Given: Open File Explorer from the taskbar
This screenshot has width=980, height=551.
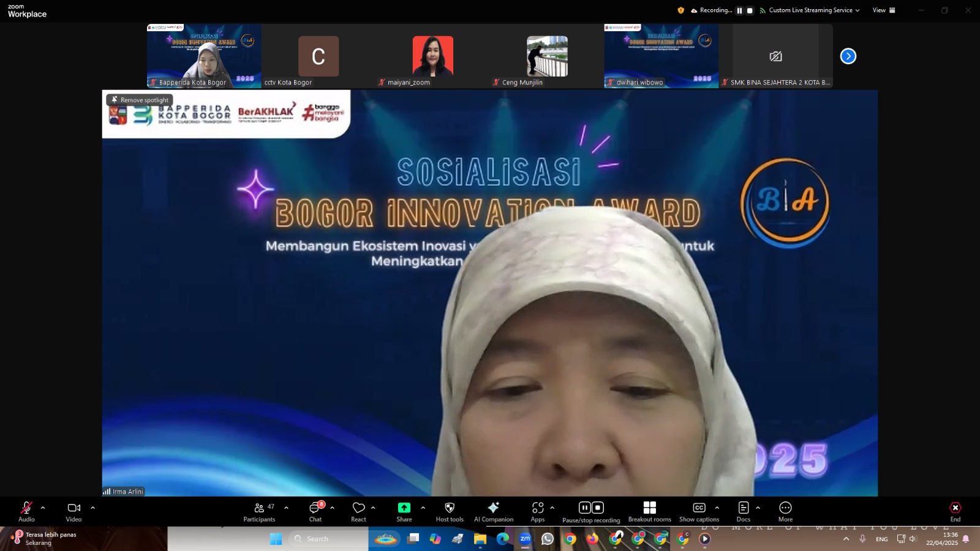Looking at the screenshot, I should [x=480, y=539].
